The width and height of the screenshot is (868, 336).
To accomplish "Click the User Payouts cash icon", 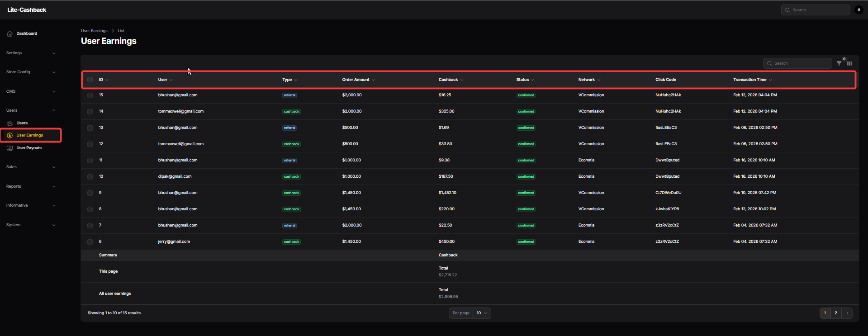I will (x=9, y=148).
